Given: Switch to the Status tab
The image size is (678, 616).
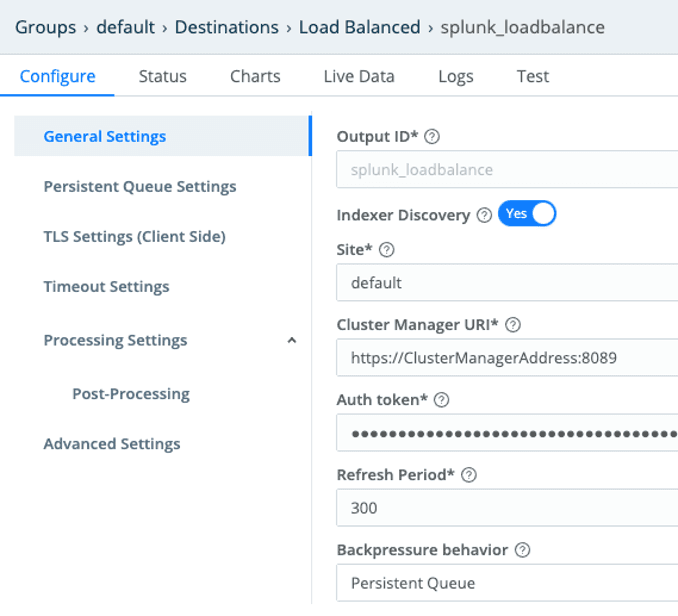Looking at the screenshot, I should coord(162,76).
